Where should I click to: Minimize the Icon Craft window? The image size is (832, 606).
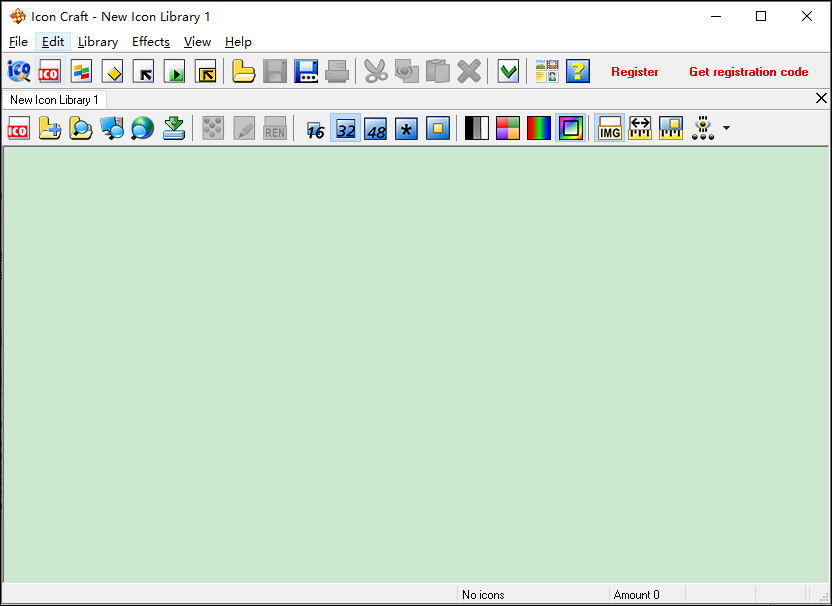716,16
